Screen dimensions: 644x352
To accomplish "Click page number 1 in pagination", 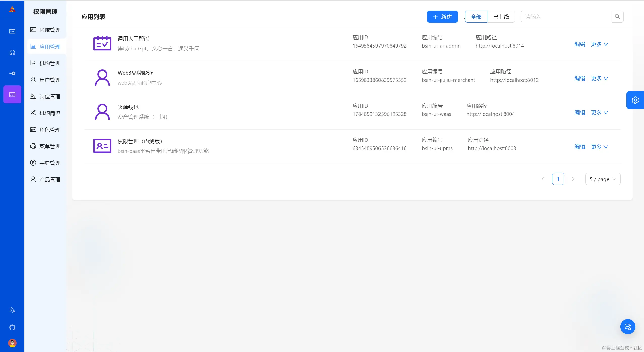I will [x=558, y=179].
